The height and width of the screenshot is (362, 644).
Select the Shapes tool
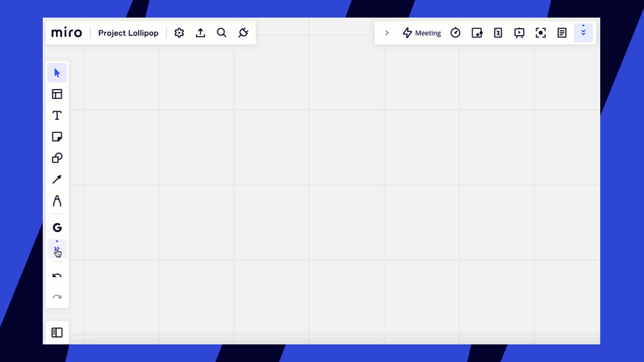tap(57, 157)
